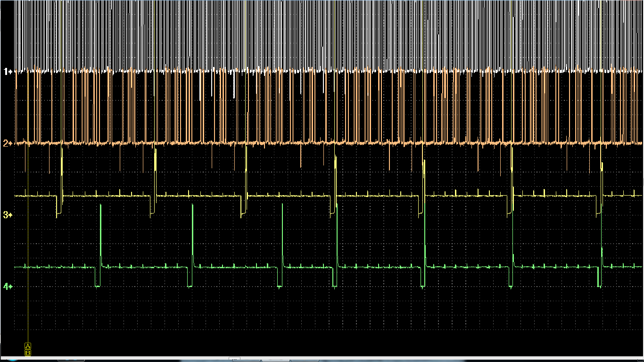This screenshot has height=362, width=644.
Task: Select the orange channel 2 ground marker
Action: 7,143
